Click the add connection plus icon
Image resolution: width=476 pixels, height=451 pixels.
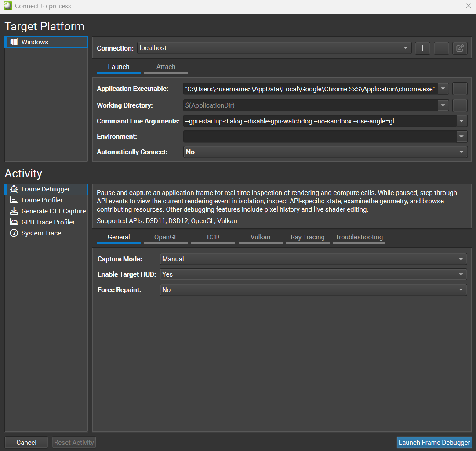pyautogui.click(x=422, y=48)
